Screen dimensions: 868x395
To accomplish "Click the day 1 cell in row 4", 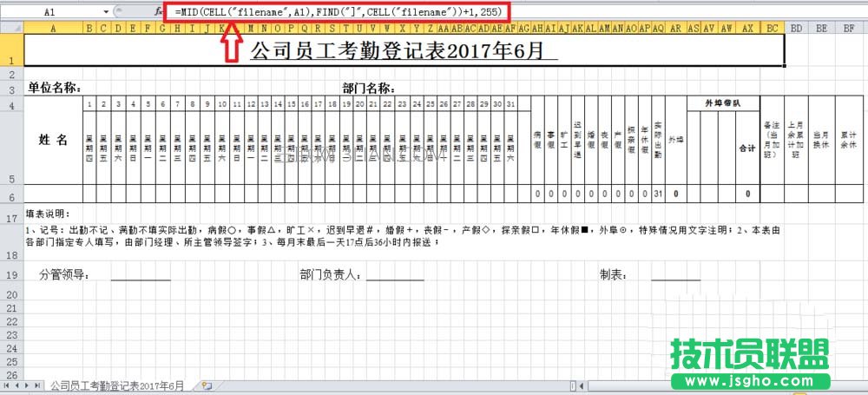I will click(x=89, y=103).
